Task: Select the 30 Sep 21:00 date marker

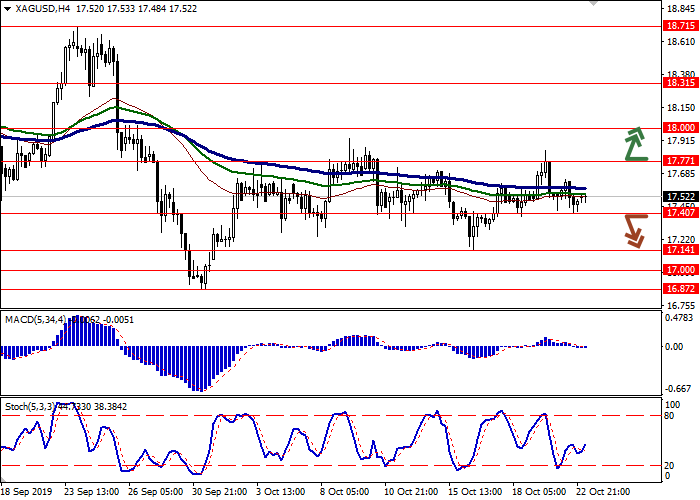Action: point(217,492)
